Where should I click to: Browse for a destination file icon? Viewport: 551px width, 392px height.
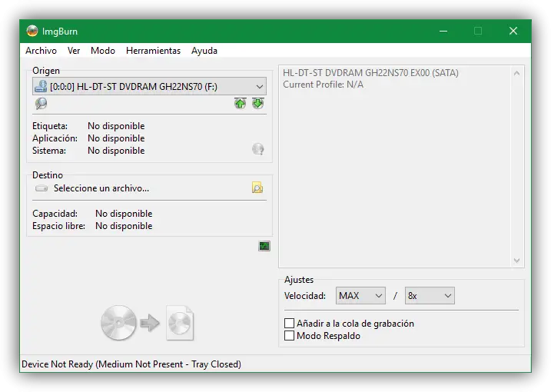(257, 188)
